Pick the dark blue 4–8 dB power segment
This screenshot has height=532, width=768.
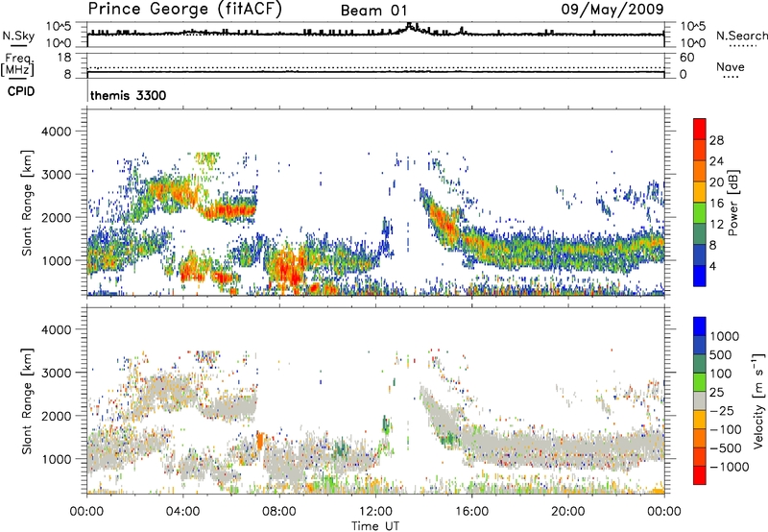[x=700, y=255]
